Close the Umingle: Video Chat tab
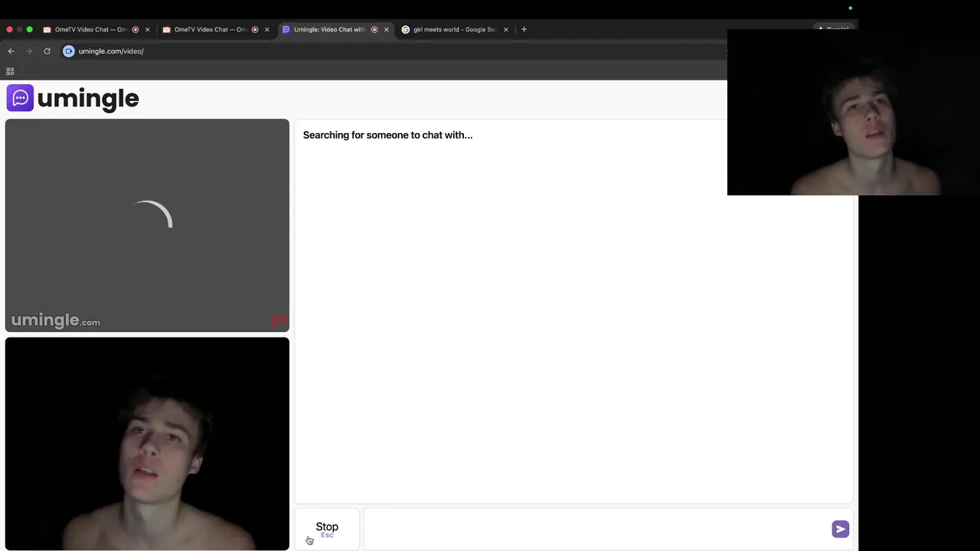Image resolution: width=980 pixels, height=551 pixels. coord(386,30)
